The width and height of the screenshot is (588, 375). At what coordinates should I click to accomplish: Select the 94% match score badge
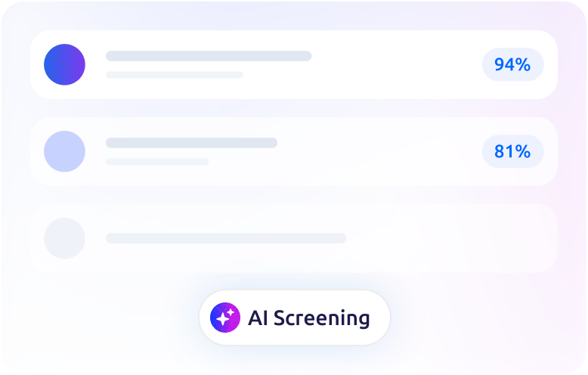coord(512,64)
